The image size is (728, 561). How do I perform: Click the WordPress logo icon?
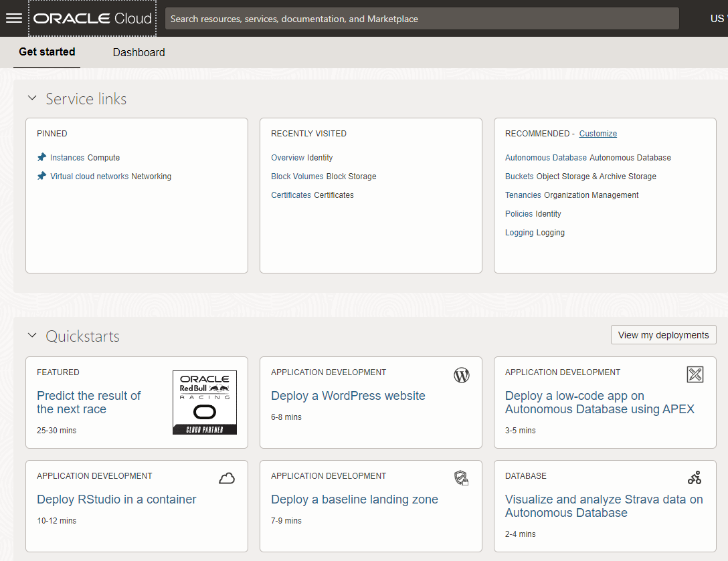click(462, 375)
